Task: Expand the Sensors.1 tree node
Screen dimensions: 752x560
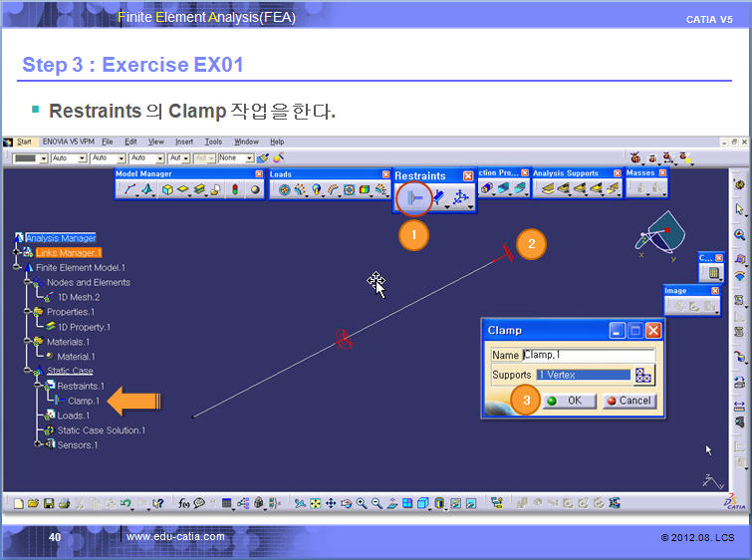Action: pos(36,444)
